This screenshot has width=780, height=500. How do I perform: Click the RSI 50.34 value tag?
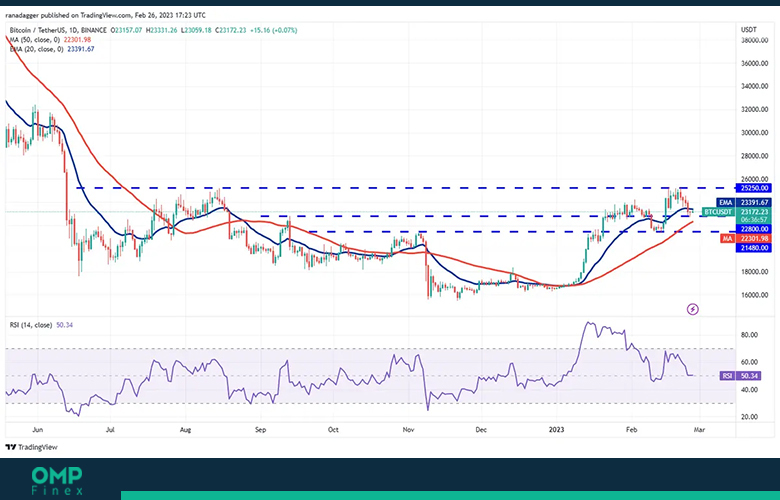tap(740, 376)
